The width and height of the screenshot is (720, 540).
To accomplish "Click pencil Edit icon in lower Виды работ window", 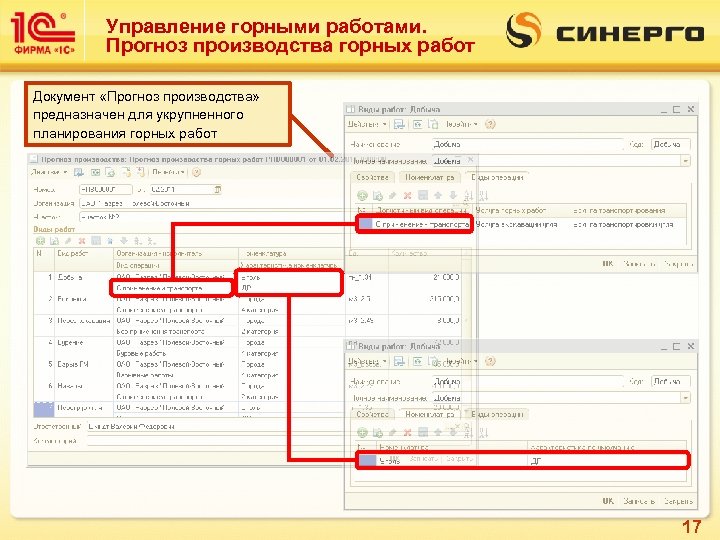I will point(392,433).
